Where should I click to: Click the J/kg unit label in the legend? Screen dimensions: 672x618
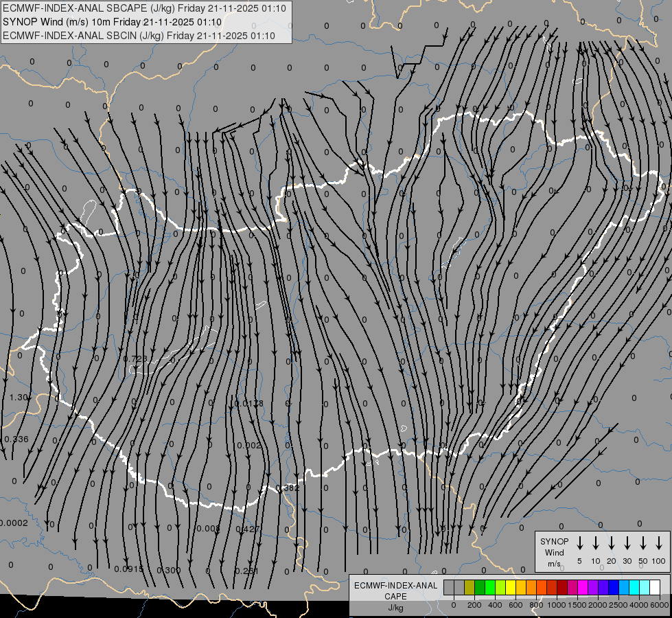tap(395, 608)
